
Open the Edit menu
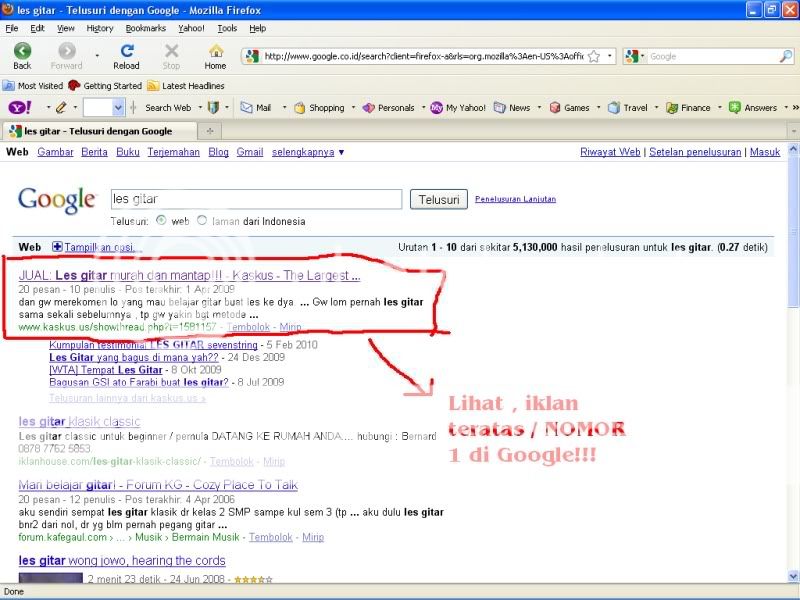click(37, 29)
